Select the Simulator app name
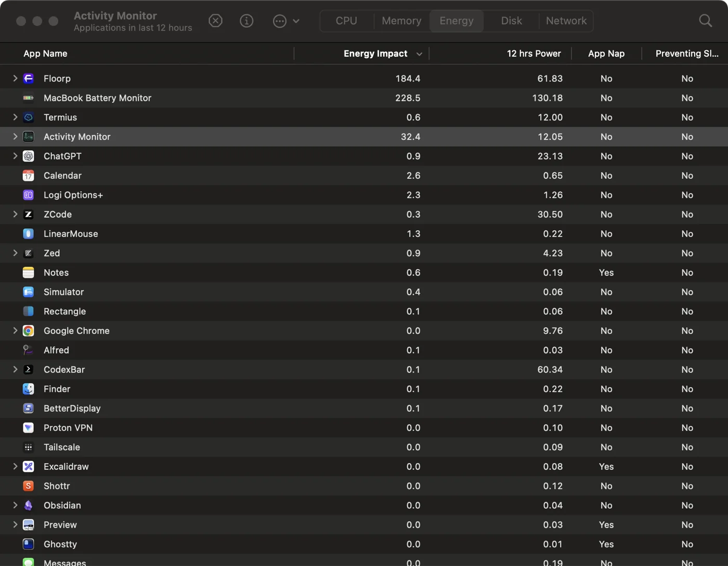 click(63, 292)
